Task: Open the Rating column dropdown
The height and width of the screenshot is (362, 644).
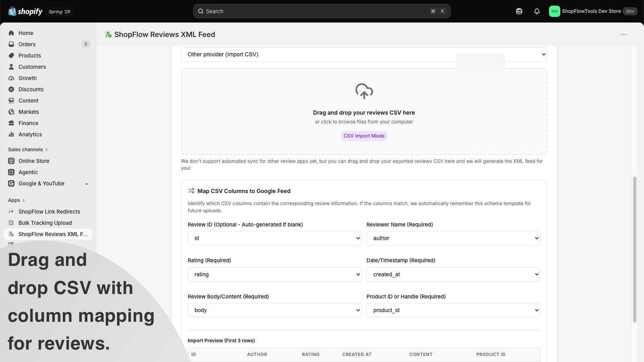Action: tap(275, 274)
